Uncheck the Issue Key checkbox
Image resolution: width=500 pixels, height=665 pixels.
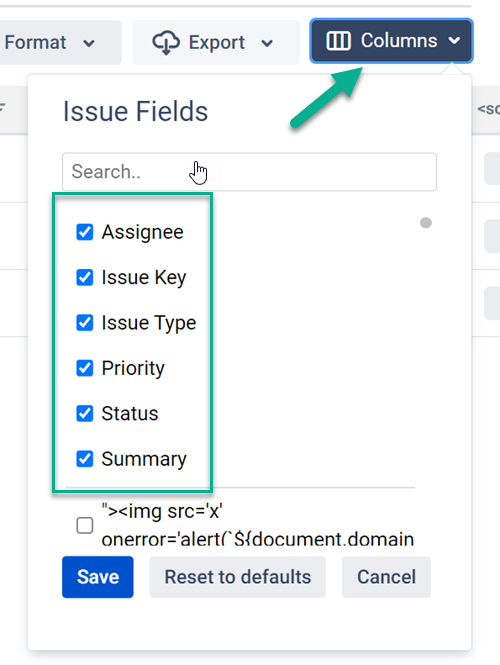point(85,277)
